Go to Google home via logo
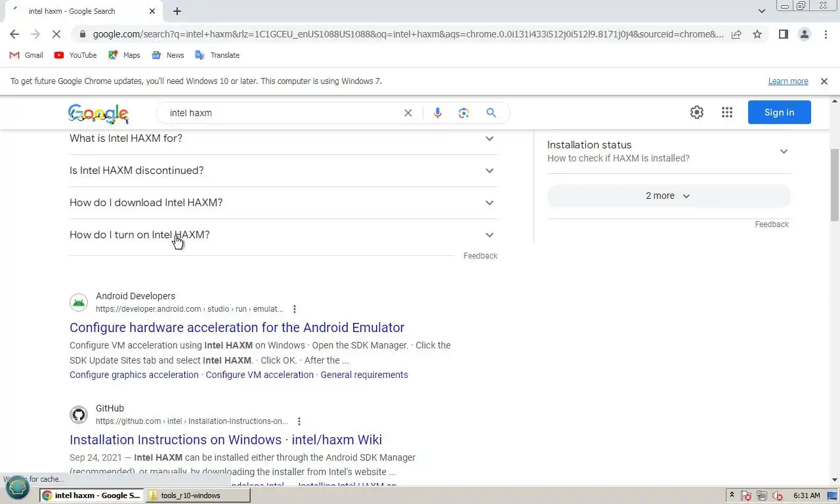 [x=98, y=114]
